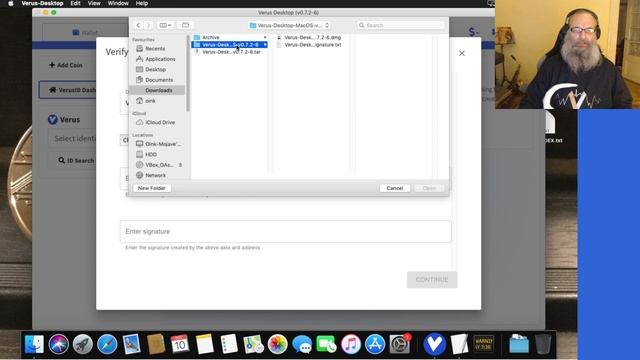
Task: Click the ID Search button
Action: [76, 160]
